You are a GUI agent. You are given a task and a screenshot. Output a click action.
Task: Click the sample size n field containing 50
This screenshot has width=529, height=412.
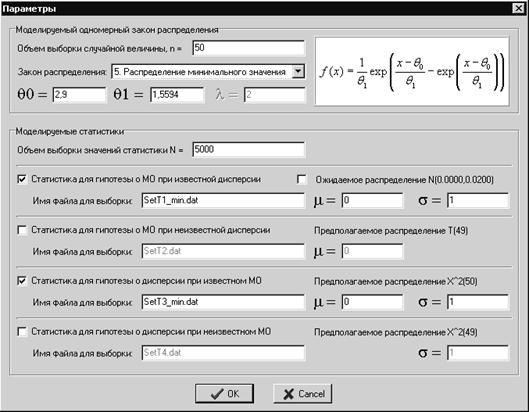pos(249,48)
